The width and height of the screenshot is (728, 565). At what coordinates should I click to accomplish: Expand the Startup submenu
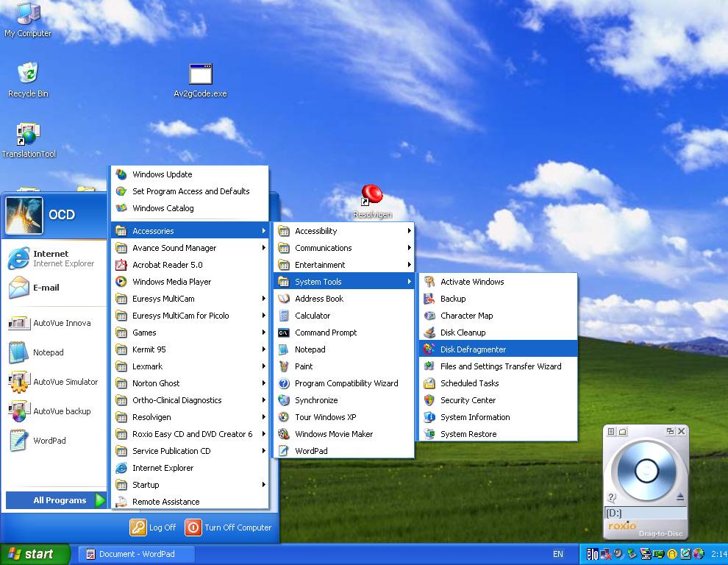(x=190, y=485)
